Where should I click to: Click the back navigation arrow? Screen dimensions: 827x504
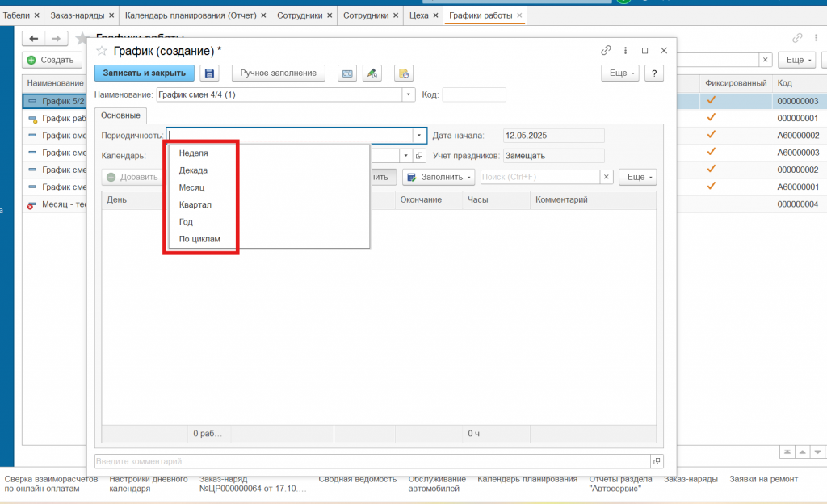coord(34,38)
